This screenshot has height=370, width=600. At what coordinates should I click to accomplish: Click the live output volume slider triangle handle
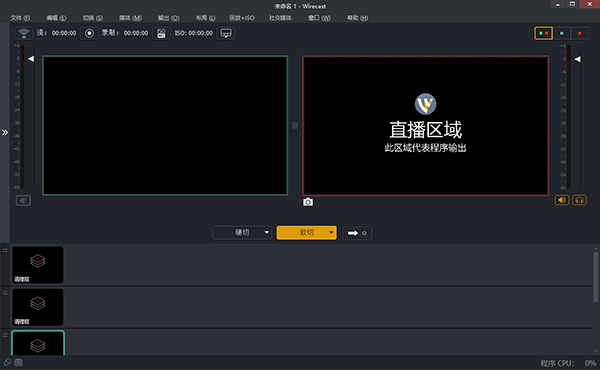pos(577,59)
